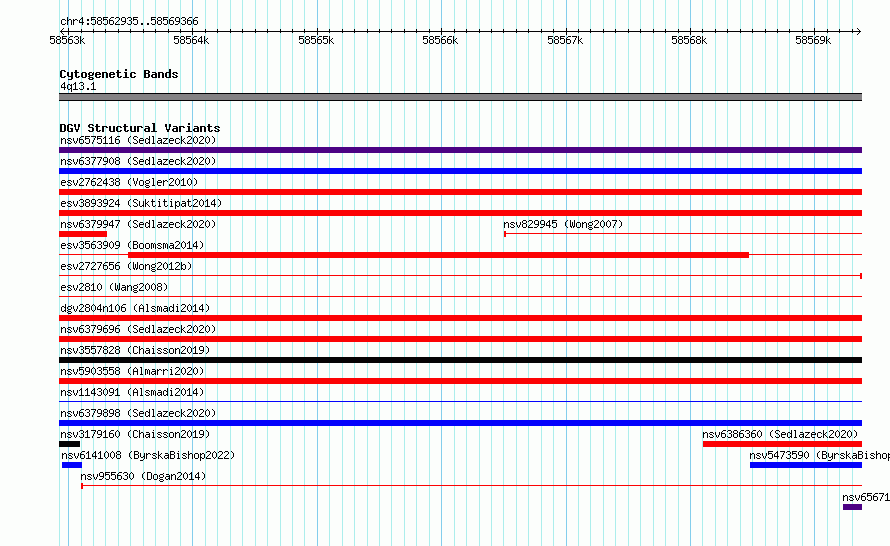Image resolution: width=890 pixels, height=546 pixels.
Task: Click the red esv2762438 variant bar
Action: [460, 192]
